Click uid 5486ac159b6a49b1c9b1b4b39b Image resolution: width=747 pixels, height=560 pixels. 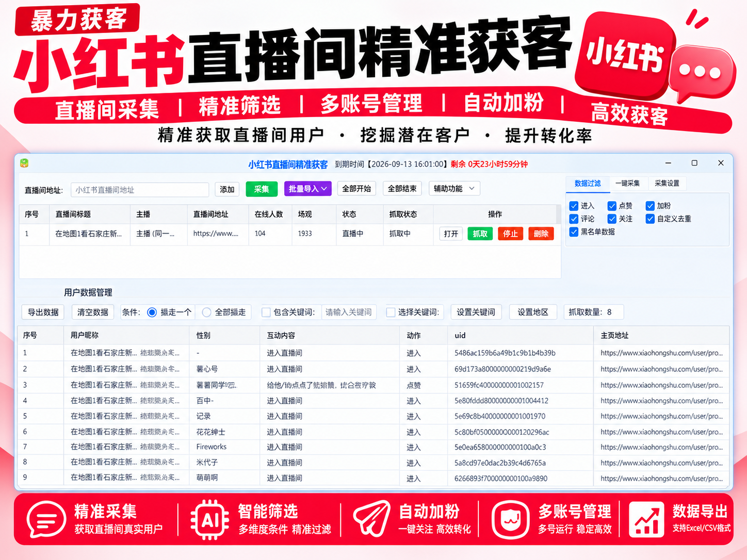pyautogui.click(x=505, y=353)
